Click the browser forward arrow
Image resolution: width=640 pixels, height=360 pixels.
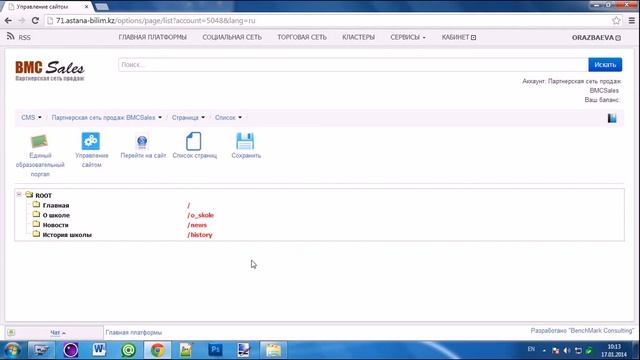(x=22, y=20)
